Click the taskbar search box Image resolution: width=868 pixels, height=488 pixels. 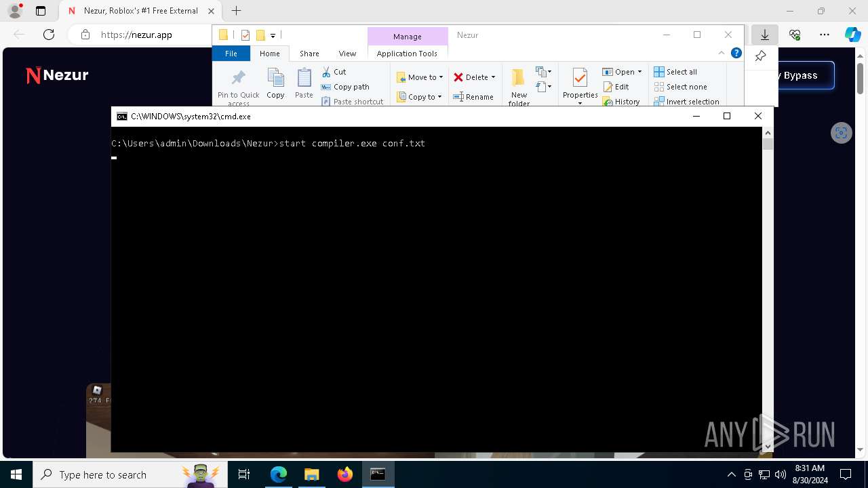(131, 474)
